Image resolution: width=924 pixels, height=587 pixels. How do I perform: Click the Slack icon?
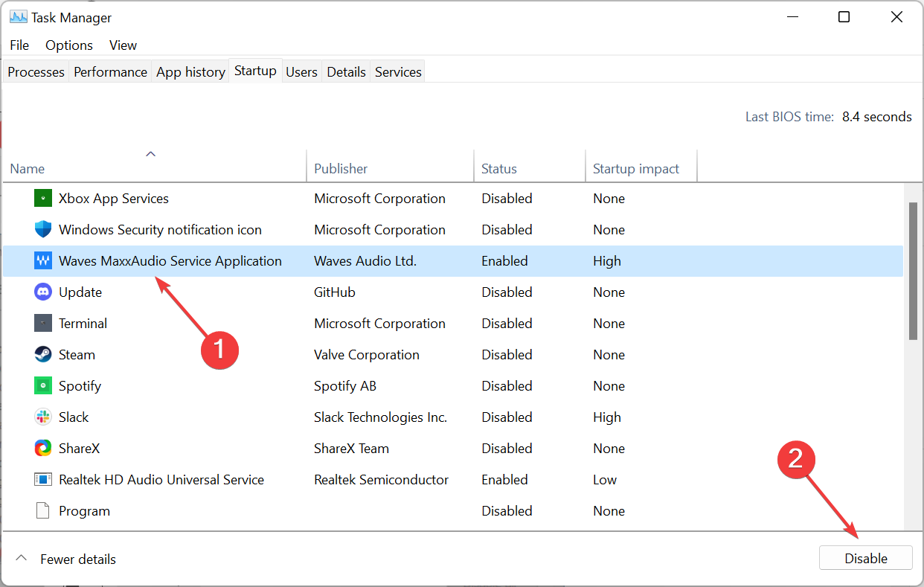click(x=44, y=417)
